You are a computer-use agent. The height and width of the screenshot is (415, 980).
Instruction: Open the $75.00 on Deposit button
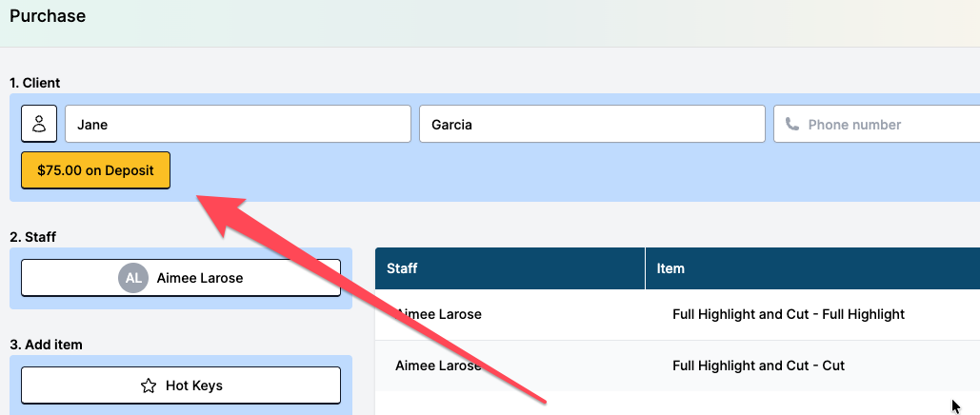[x=95, y=170]
